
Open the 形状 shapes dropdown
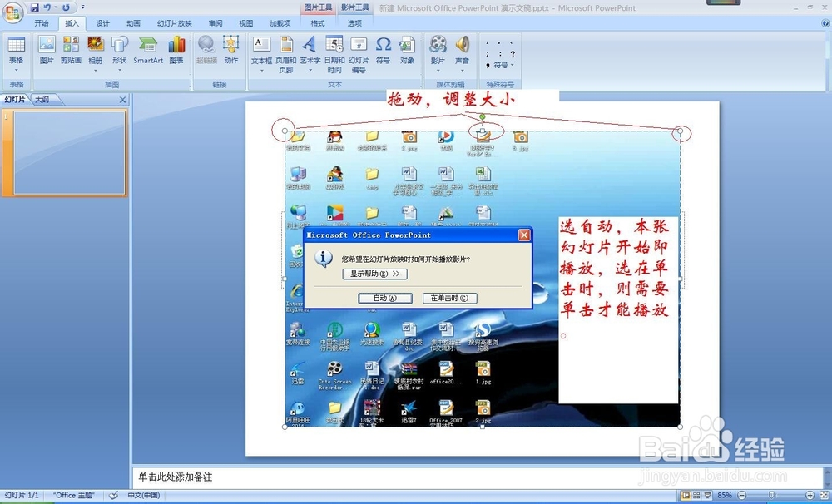(119, 70)
